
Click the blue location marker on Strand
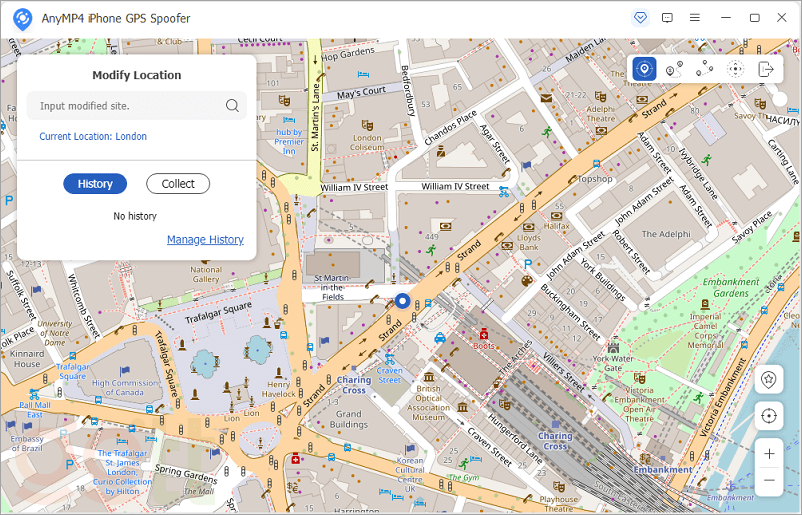402,300
